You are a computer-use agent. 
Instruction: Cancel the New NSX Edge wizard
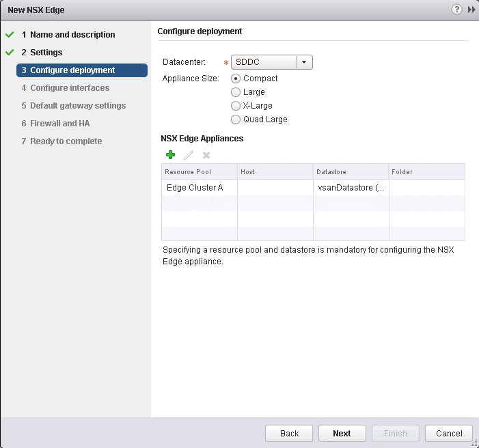[x=448, y=434]
